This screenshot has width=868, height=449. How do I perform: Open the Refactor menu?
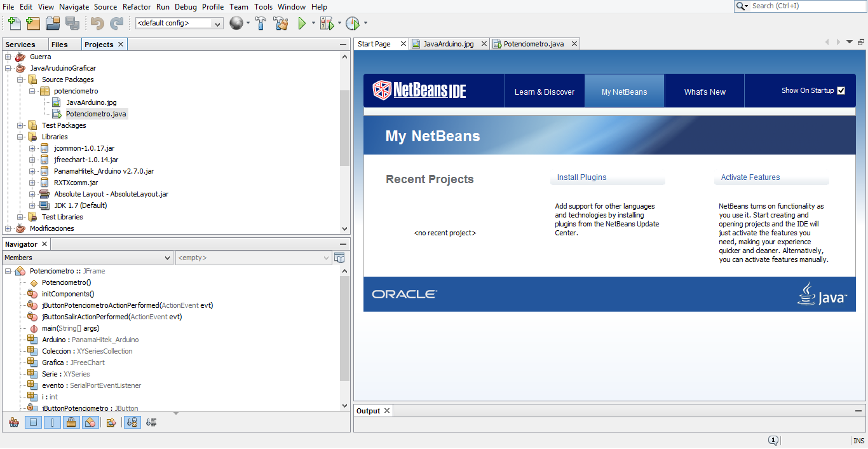click(x=137, y=7)
